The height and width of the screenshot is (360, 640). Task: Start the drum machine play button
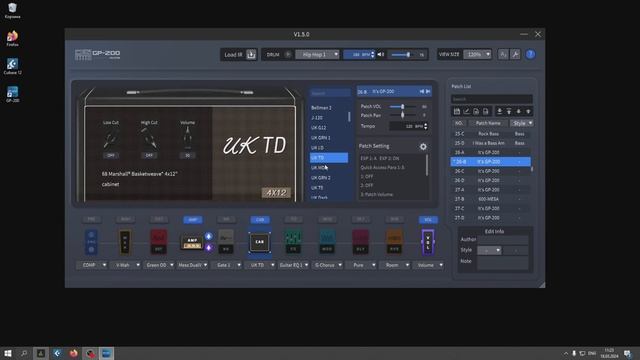pos(288,54)
